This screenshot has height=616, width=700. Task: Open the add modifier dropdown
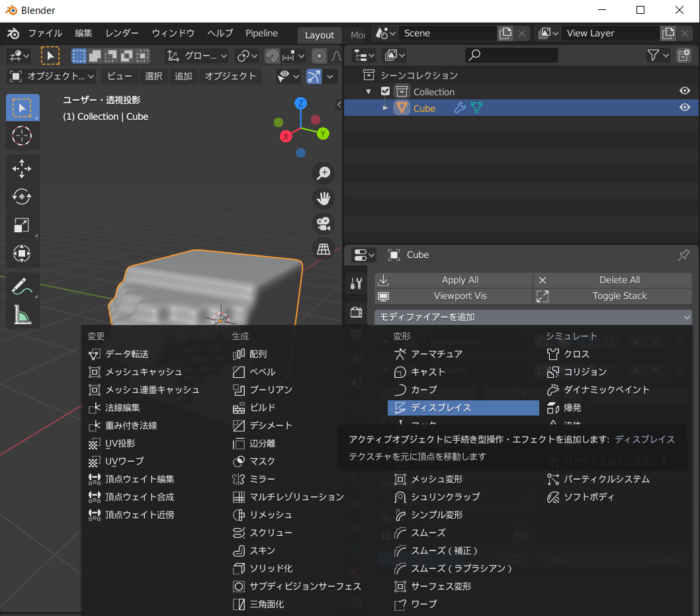pyautogui.click(x=533, y=317)
